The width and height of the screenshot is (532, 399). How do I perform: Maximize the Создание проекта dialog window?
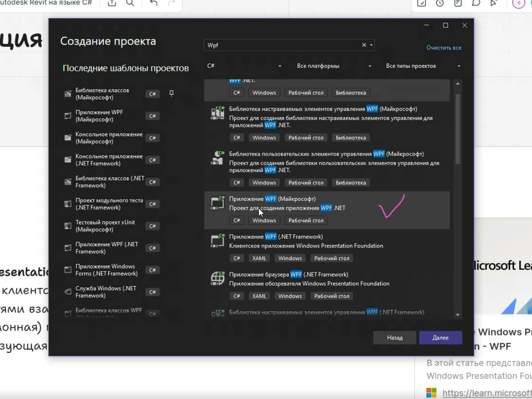[x=446, y=25]
